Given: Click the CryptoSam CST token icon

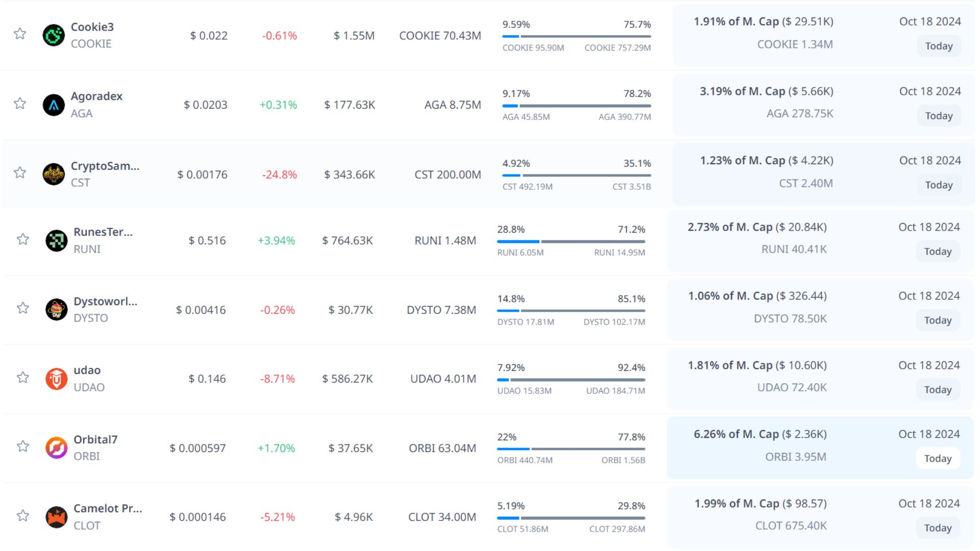Looking at the screenshot, I should point(54,174).
